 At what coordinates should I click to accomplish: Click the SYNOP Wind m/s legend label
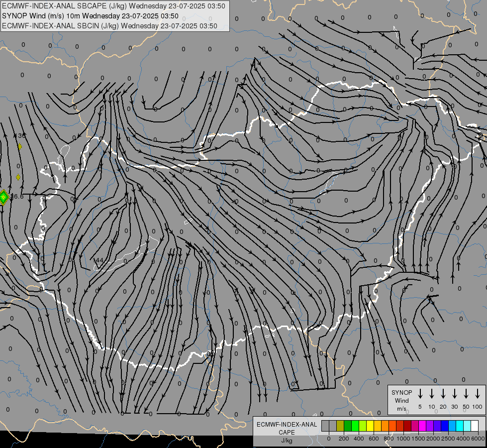point(401,400)
